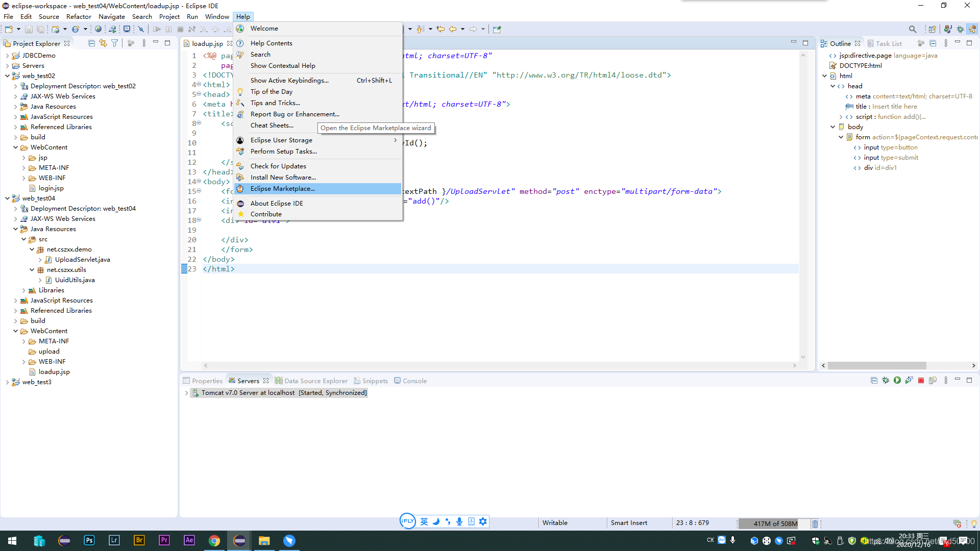Select Install New Software option

pyautogui.click(x=283, y=177)
